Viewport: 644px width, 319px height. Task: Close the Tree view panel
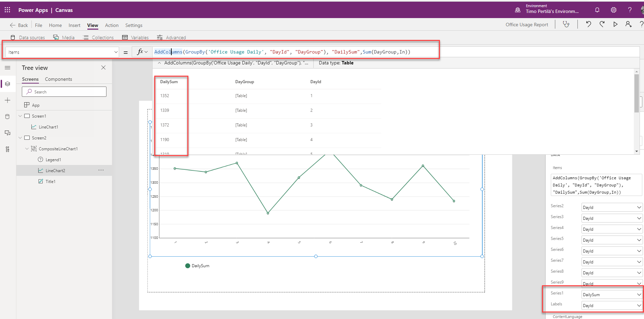pos(103,67)
